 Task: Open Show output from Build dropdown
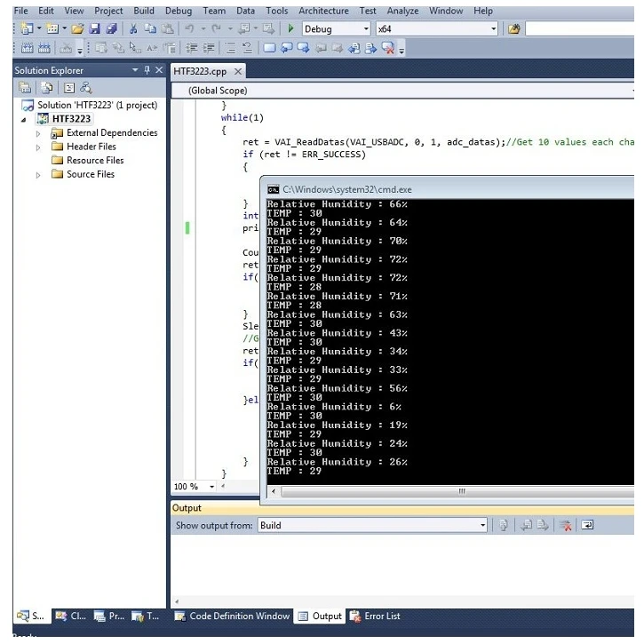pos(482,526)
